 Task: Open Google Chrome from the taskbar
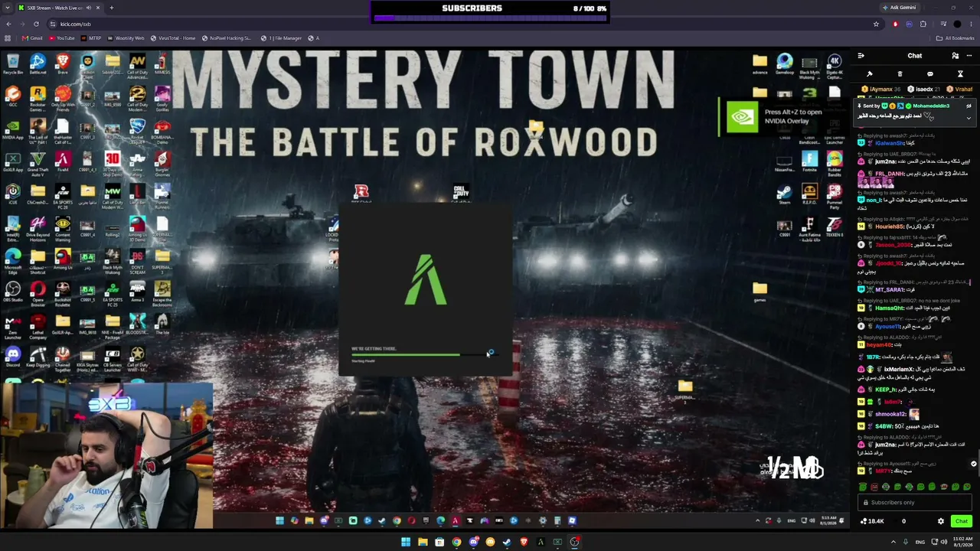(456, 542)
